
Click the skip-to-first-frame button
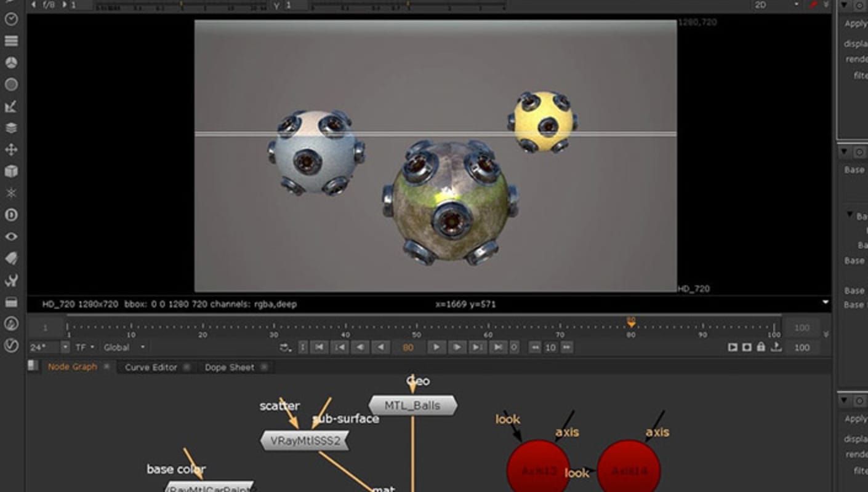tap(319, 347)
